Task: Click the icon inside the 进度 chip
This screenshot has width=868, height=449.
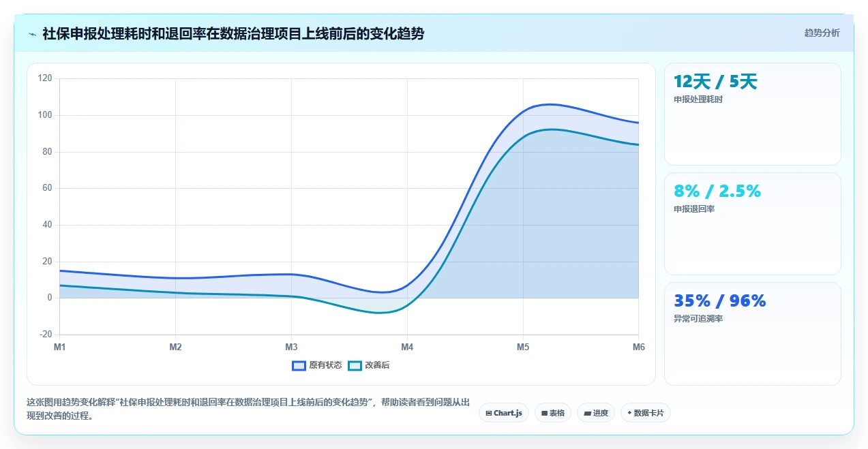Action: click(x=587, y=413)
